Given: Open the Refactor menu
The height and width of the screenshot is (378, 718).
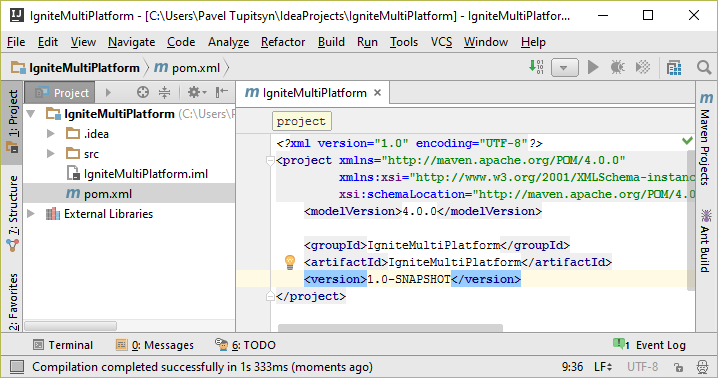Looking at the screenshot, I should pos(283,42).
